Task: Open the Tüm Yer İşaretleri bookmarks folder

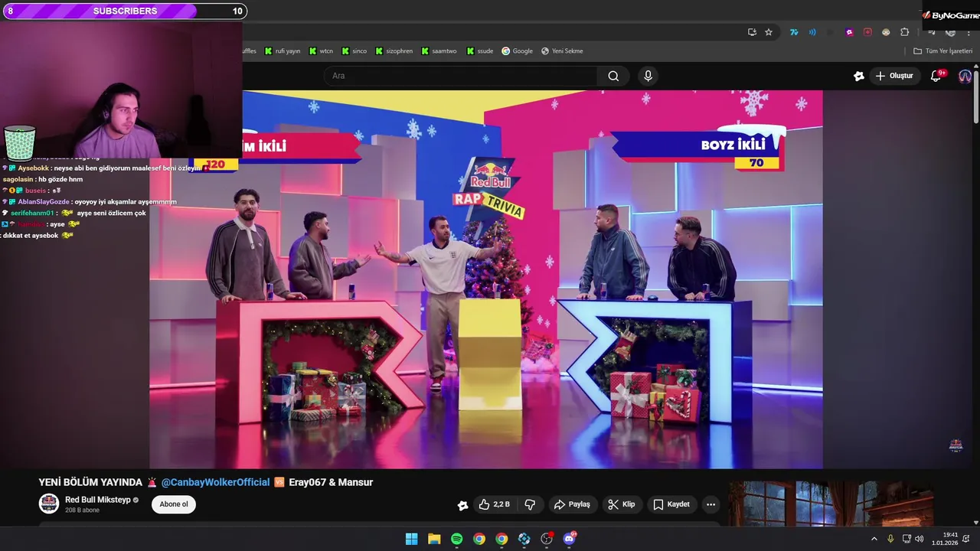Action: coord(942,51)
